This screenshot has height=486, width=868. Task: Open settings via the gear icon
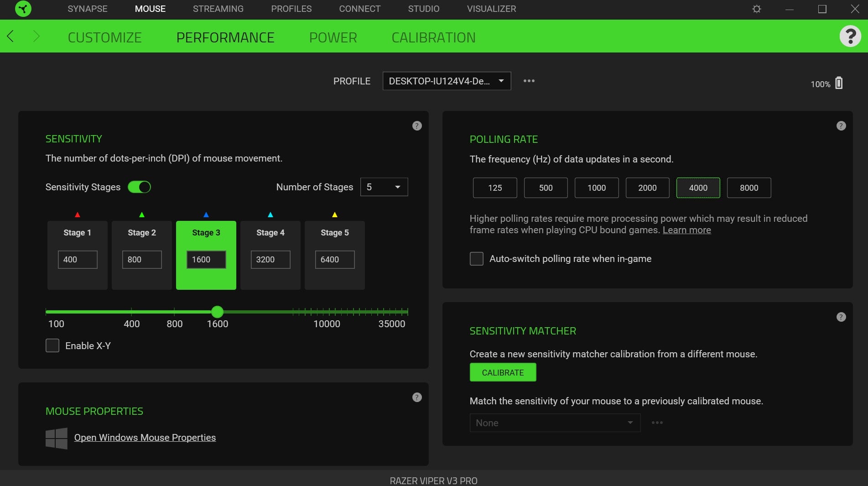tap(756, 9)
